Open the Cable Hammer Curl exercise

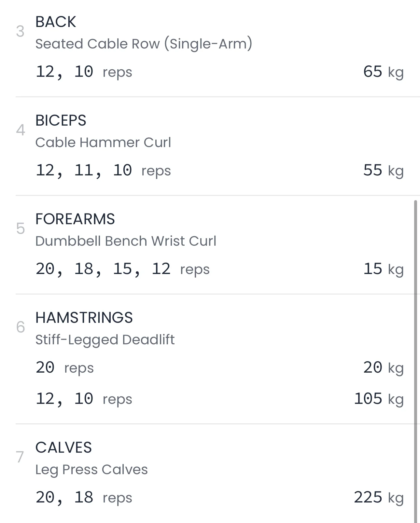(103, 142)
